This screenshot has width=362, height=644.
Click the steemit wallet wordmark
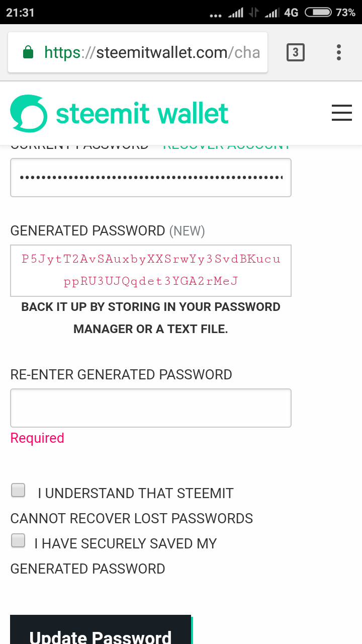coord(142,114)
